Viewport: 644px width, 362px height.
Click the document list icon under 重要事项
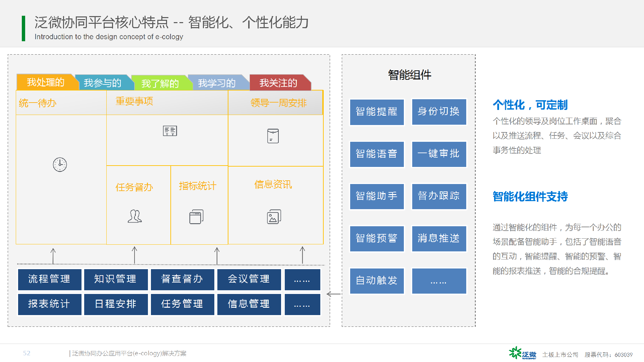(170, 131)
